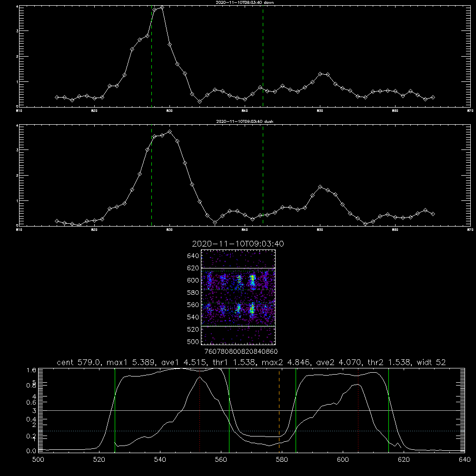476x476 pixels.
Task: Click the left green dashed line in dusk plot
Action: point(151,175)
